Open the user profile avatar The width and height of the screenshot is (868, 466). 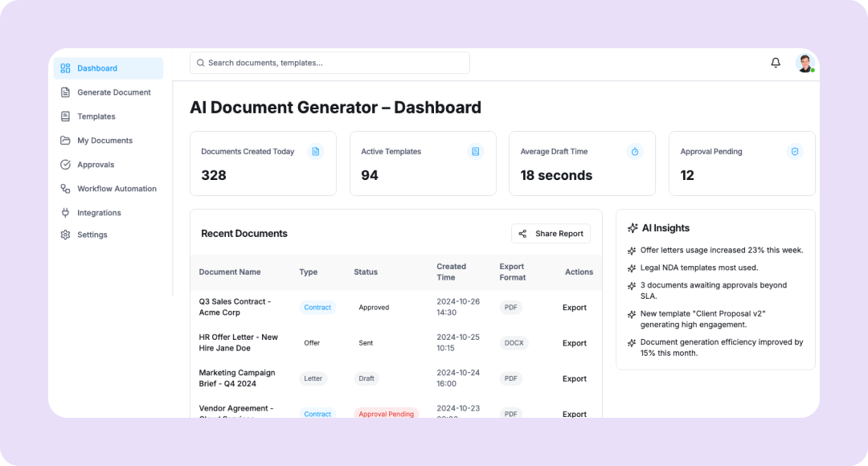805,63
